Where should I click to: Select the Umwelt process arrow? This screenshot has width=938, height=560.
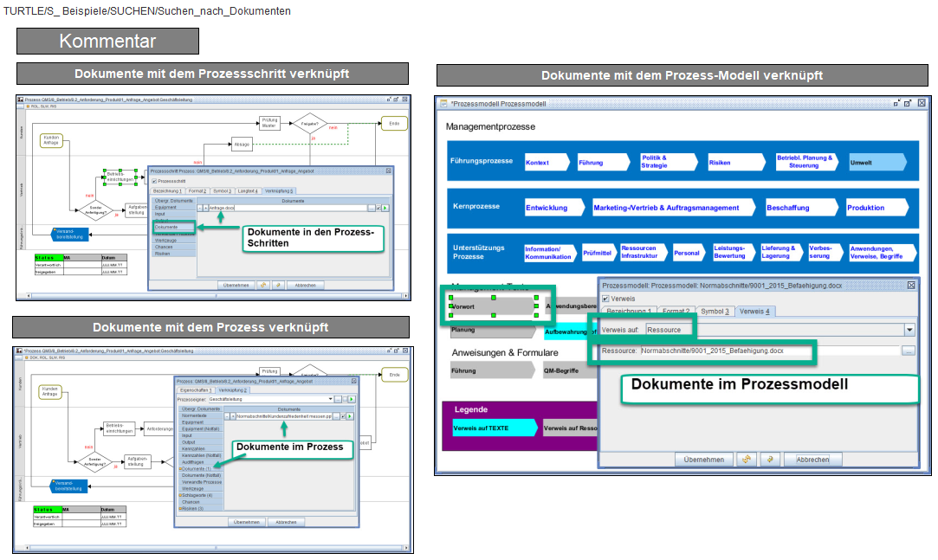point(878,162)
